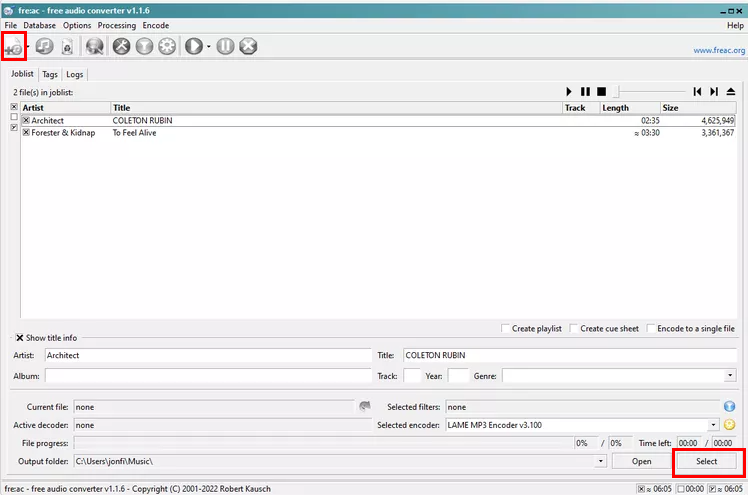Uncheck the Forester & Kidnap track checkbox
748x495 pixels.
coord(26,133)
